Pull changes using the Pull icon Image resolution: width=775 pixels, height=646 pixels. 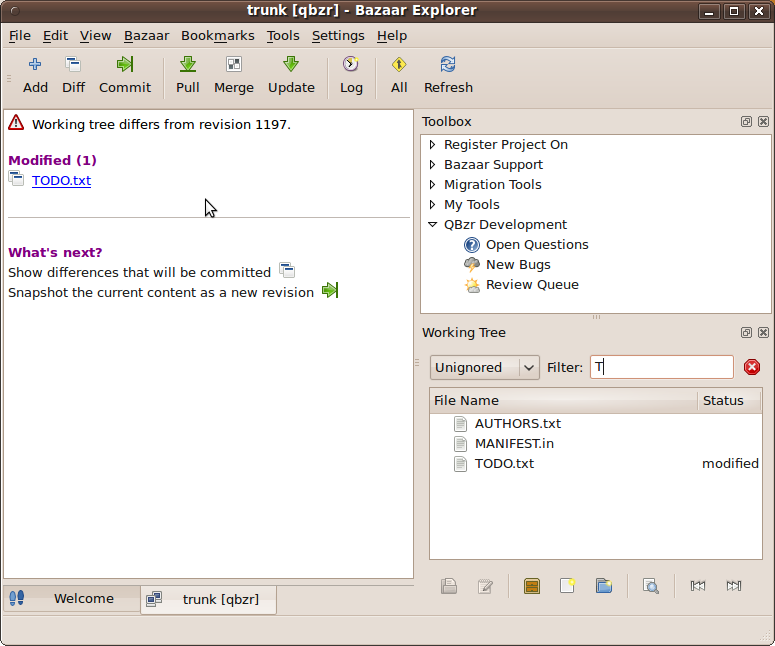coord(187,66)
